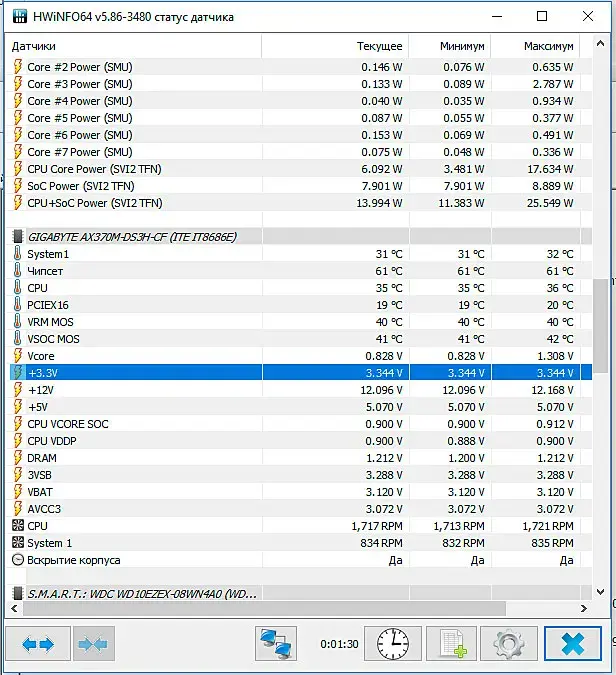616x675 pixels.
Task: Minimize the HWiNFO64 window
Action: pos(497,16)
